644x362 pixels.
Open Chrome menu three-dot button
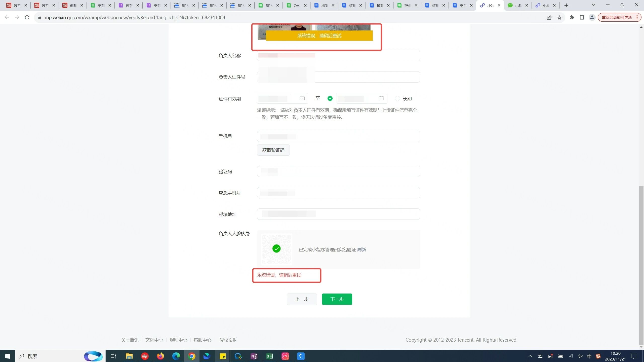pos(637,17)
